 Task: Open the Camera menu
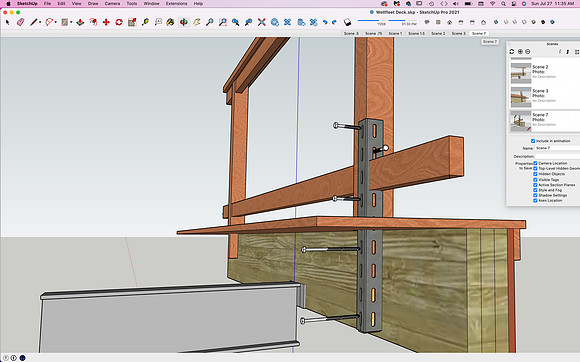112,3
